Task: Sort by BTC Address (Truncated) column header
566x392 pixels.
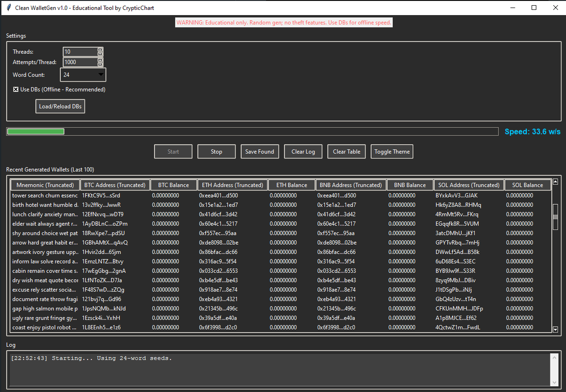Action: click(x=115, y=185)
